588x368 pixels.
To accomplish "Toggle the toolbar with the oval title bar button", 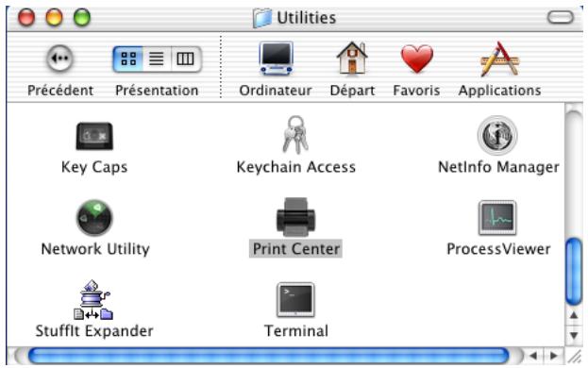I will (561, 17).
